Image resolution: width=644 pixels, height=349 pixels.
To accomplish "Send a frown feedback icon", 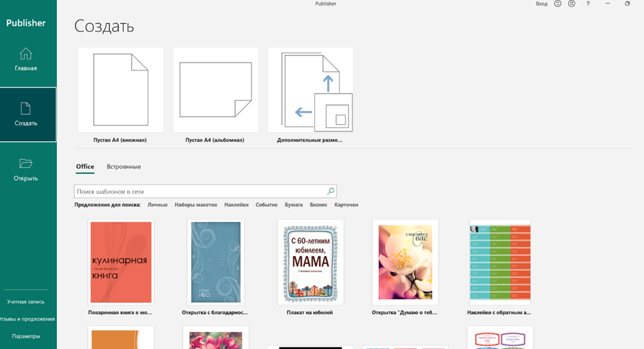I will (572, 4).
